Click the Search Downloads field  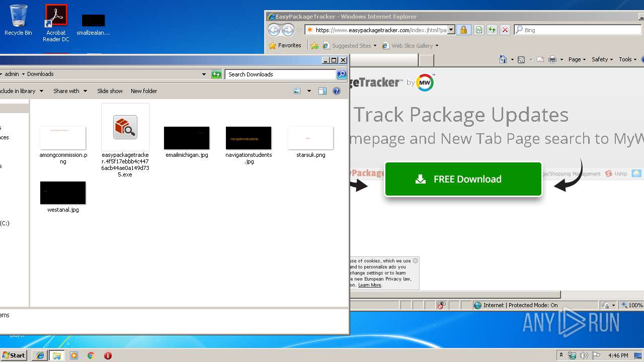point(280,74)
